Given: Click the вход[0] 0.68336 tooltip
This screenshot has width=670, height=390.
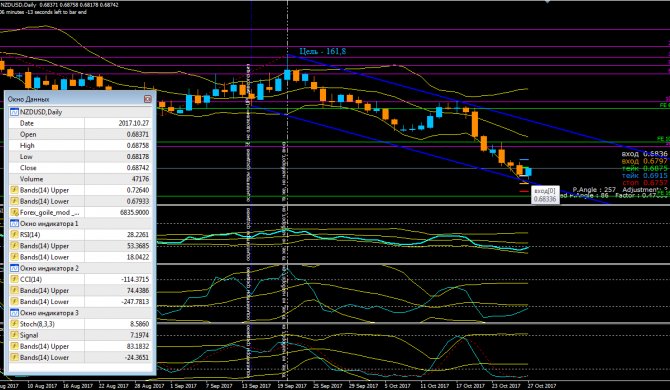Looking at the screenshot, I should click(545, 195).
